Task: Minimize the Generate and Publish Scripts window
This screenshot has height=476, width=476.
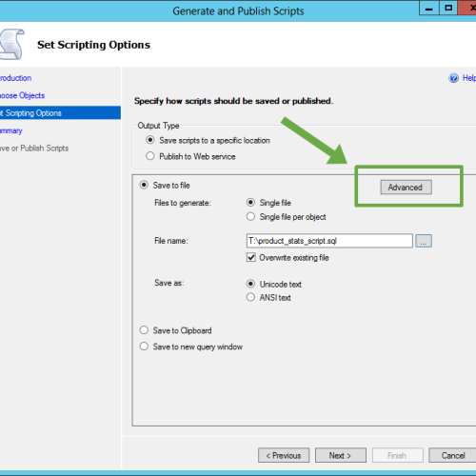Action: tap(429, 9)
